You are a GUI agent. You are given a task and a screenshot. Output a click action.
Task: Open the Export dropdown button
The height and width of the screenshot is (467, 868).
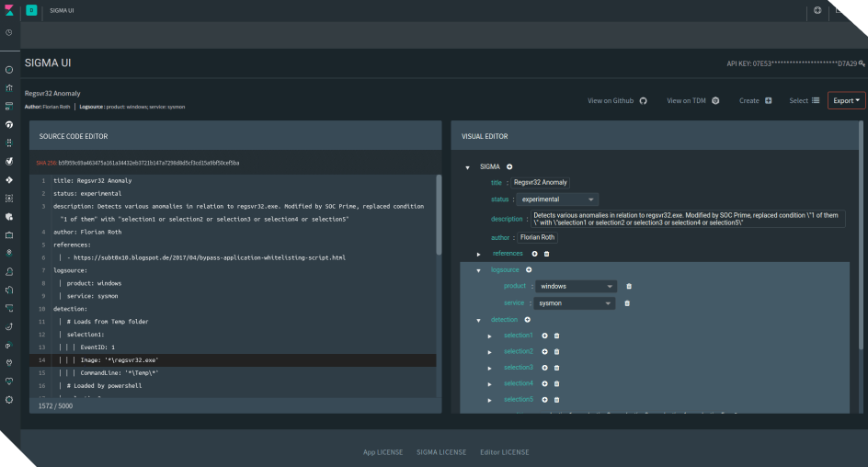(846, 100)
